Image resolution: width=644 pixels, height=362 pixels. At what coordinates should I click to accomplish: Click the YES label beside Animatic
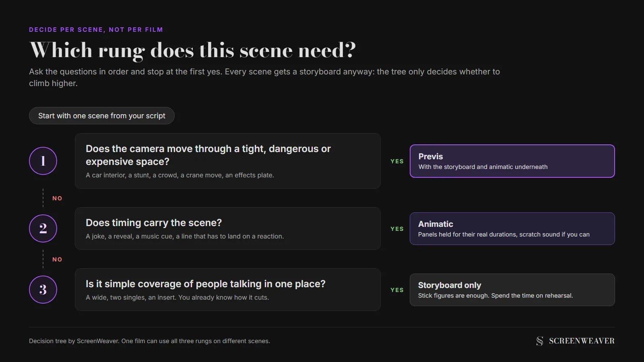pyautogui.click(x=397, y=229)
